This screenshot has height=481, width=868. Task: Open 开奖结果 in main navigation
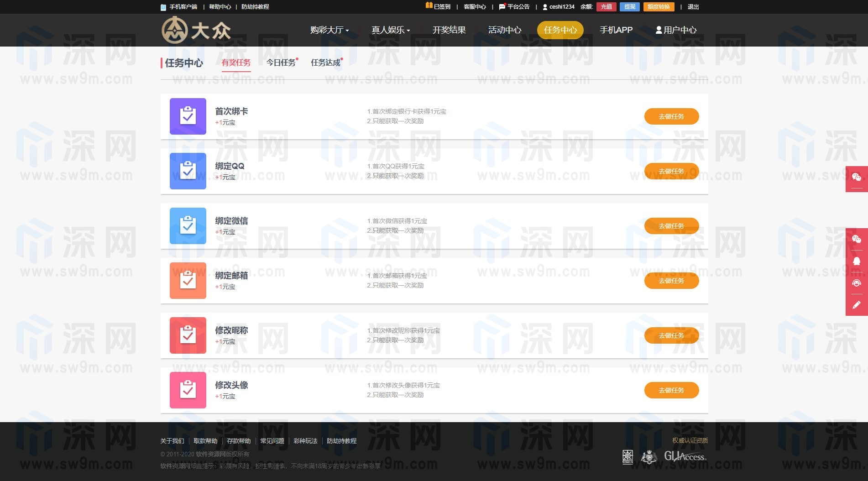click(449, 30)
